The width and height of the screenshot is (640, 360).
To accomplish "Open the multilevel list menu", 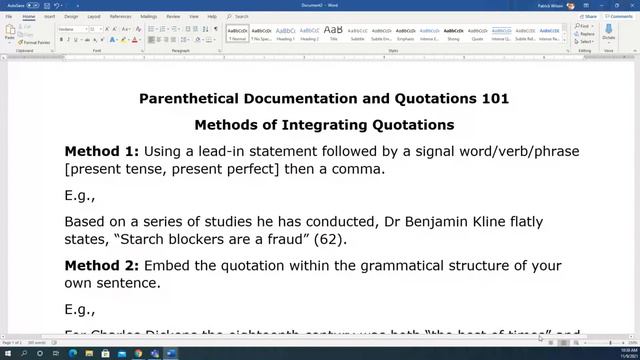I will coord(175,29).
